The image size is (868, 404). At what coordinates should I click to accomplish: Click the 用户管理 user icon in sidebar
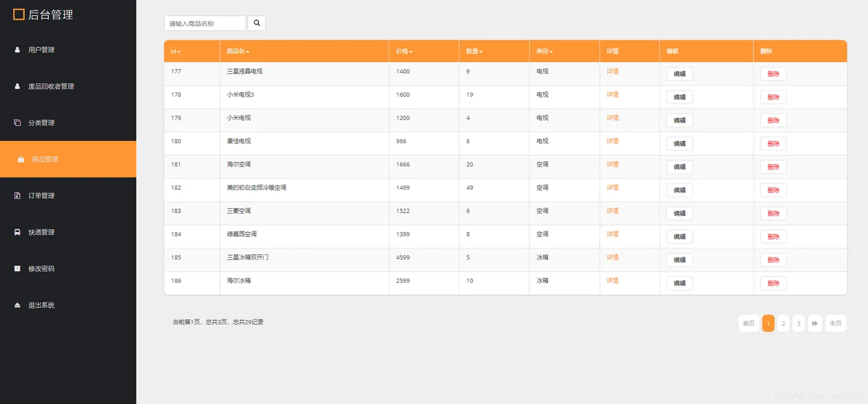[17, 50]
